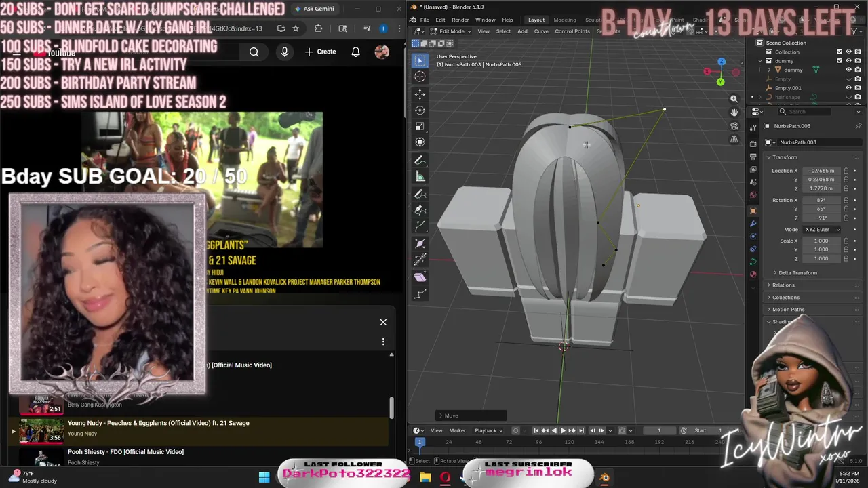The width and height of the screenshot is (868, 488).
Task: Toggle exclude checkbox for Collection in outliner
Action: tap(840, 52)
